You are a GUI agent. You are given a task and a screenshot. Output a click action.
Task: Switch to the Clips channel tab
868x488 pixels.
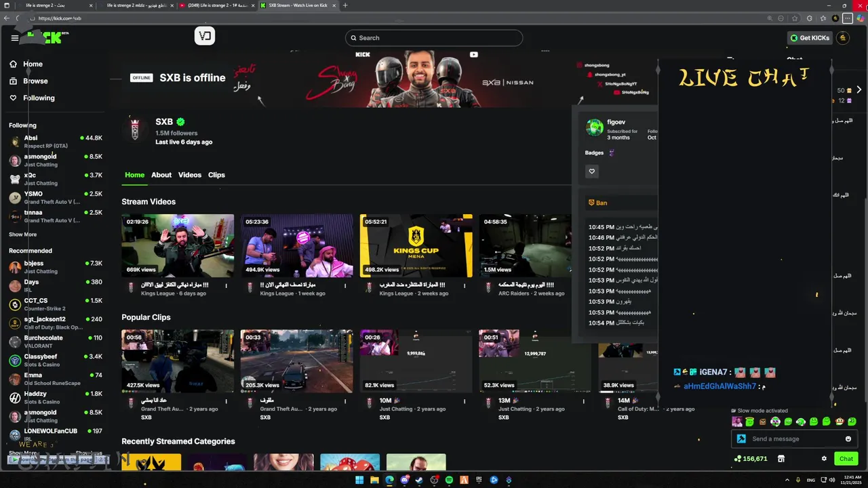click(x=216, y=175)
